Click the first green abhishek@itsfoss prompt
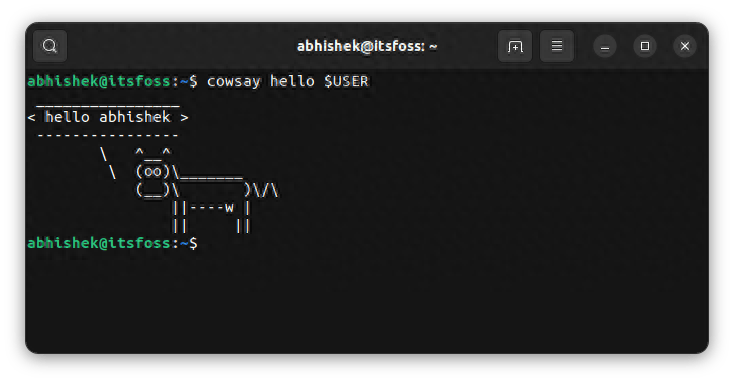Image resolution: width=734 pixels, height=382 pixels. 99,81
